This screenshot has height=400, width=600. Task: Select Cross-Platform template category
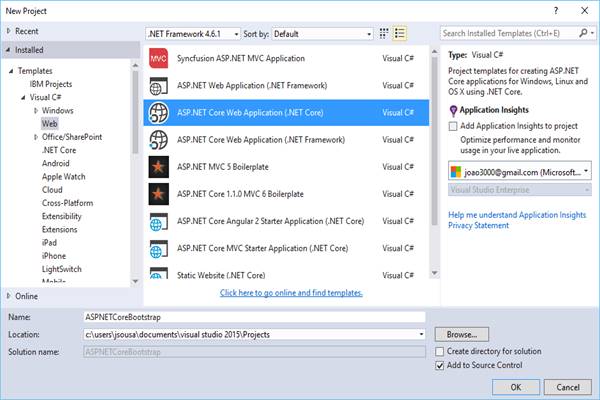click(67, 203)
